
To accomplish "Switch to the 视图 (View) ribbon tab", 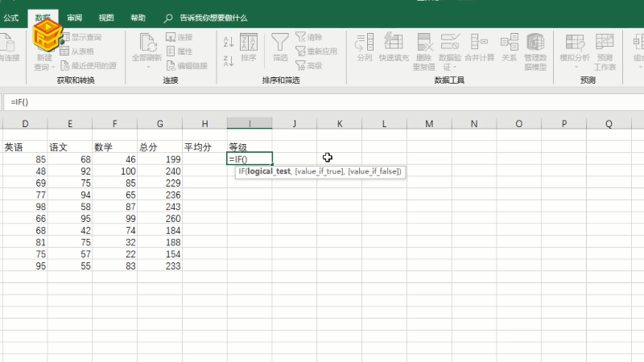I will point(106,17).
